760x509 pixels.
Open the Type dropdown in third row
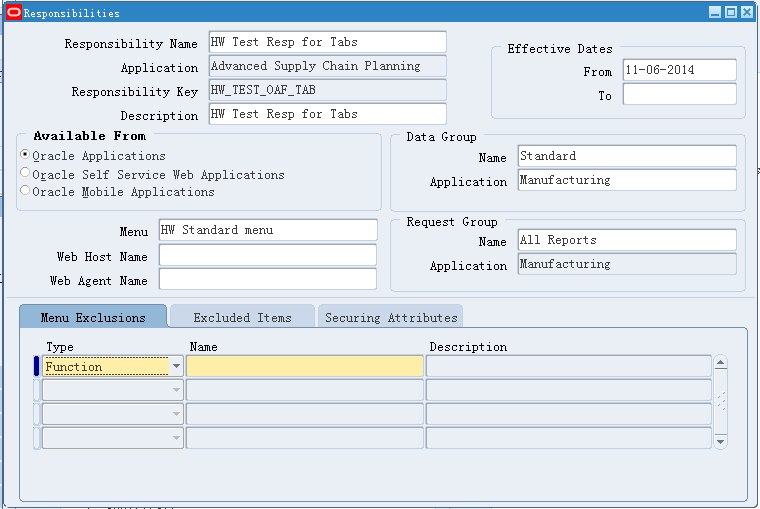click(176, 414)
